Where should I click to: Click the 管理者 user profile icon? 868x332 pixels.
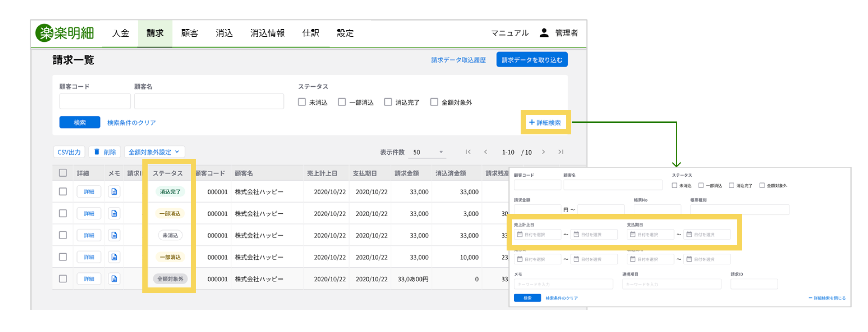coord(544,33)
